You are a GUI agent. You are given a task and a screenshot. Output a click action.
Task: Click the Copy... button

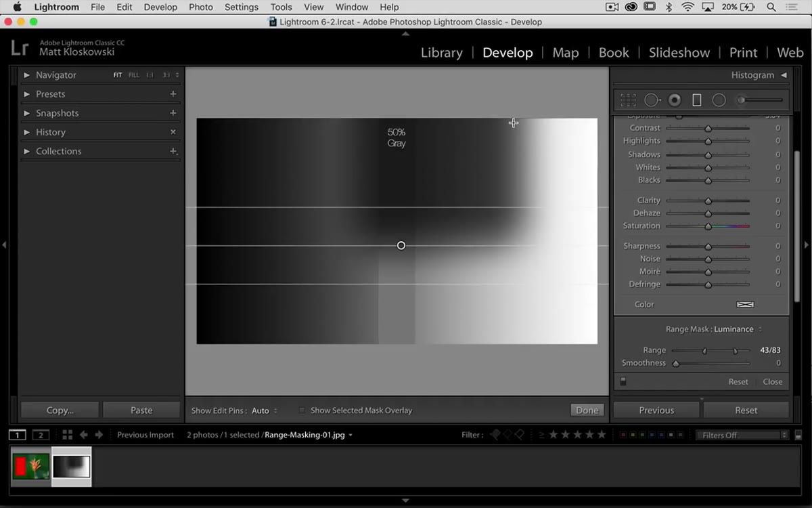pos(60,410)
